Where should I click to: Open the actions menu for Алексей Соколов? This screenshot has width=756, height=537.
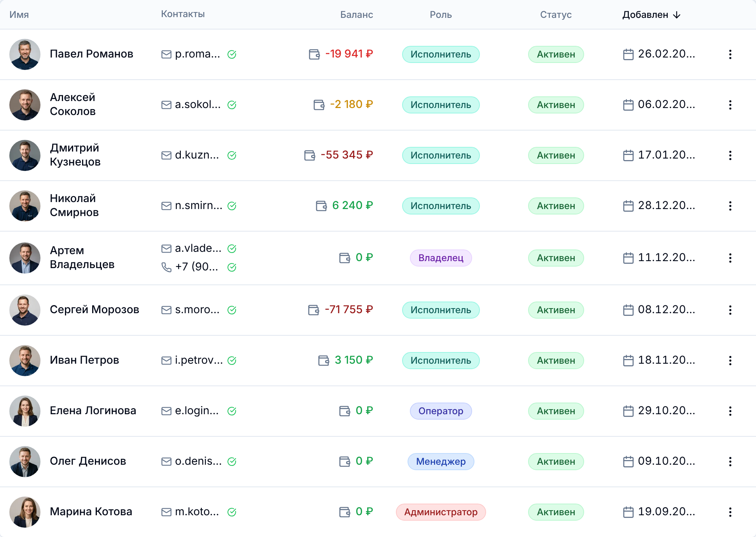[x=730, y=105]
